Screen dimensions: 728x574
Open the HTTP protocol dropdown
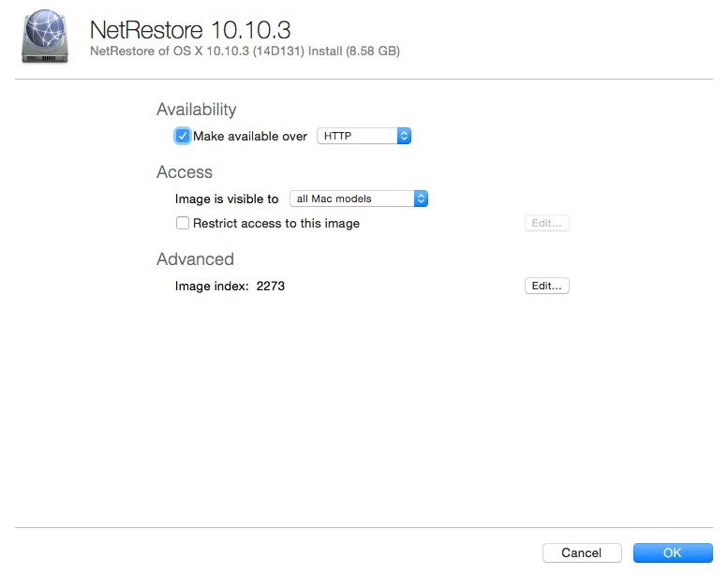[364, 136]
